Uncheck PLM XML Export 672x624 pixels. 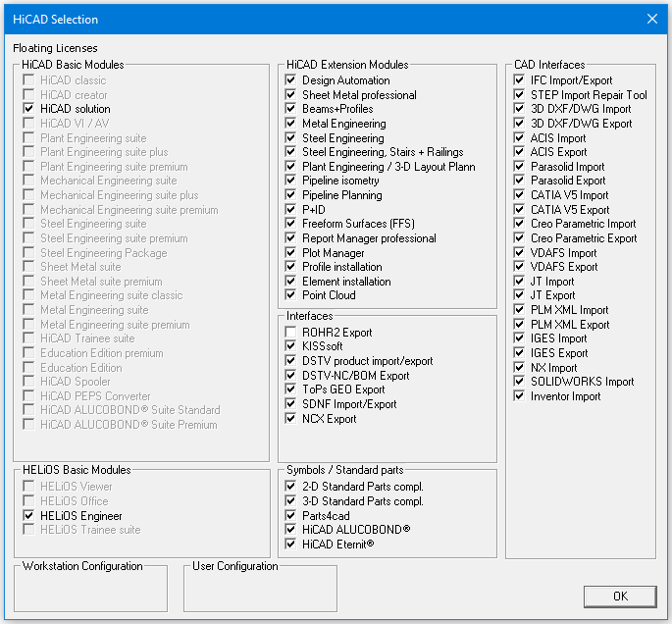(519, 325)
